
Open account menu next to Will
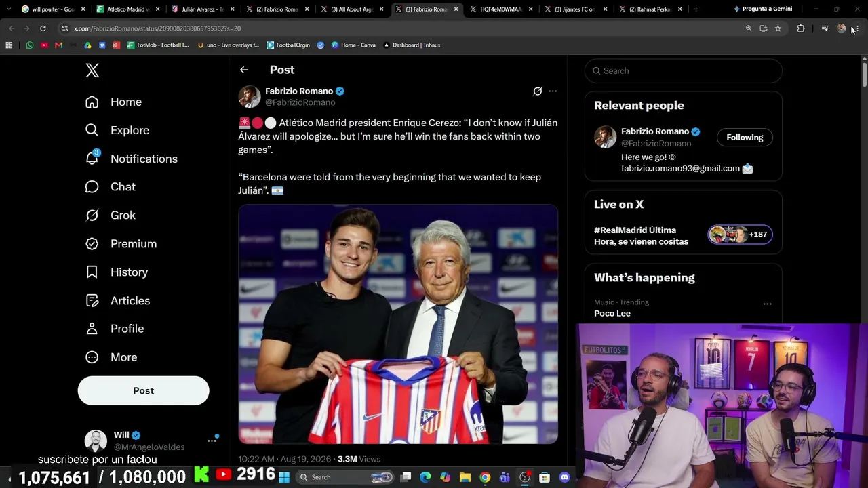click(x=212, y=441)
